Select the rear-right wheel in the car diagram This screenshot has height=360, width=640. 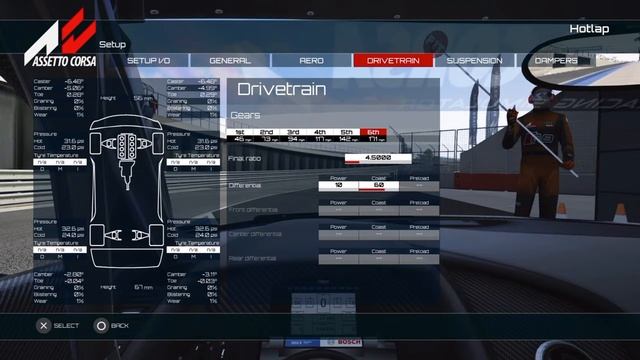(157, 235)
